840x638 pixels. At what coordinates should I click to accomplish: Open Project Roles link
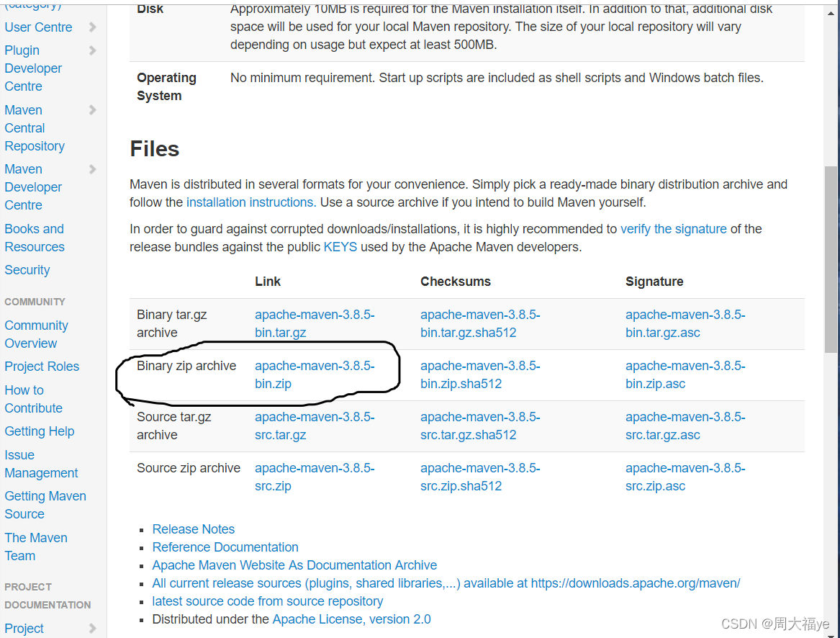42,367
